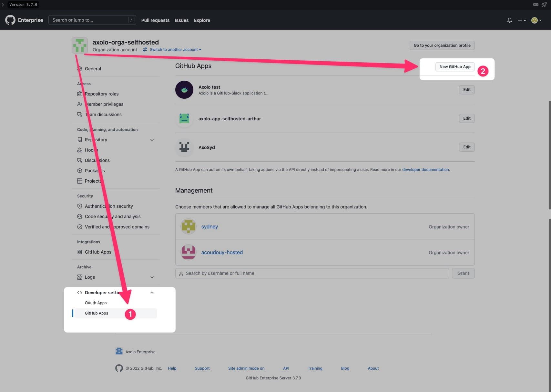Viewport: 551px width, 392px height.
Task: Edit the Axolo test app
Action: tap(467, 90)
